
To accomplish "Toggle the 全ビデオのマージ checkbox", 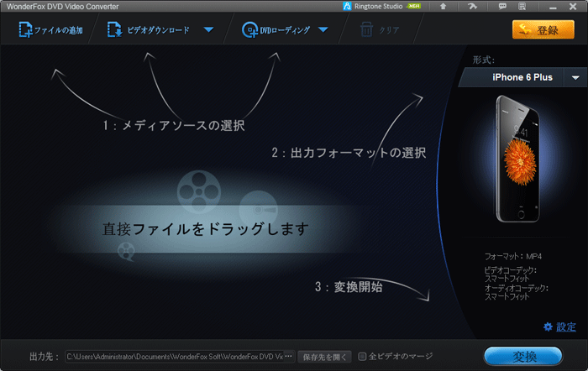I will tap(362, 357).
